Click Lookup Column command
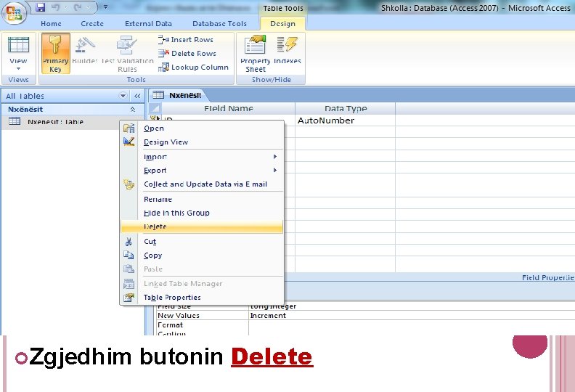 193,68
